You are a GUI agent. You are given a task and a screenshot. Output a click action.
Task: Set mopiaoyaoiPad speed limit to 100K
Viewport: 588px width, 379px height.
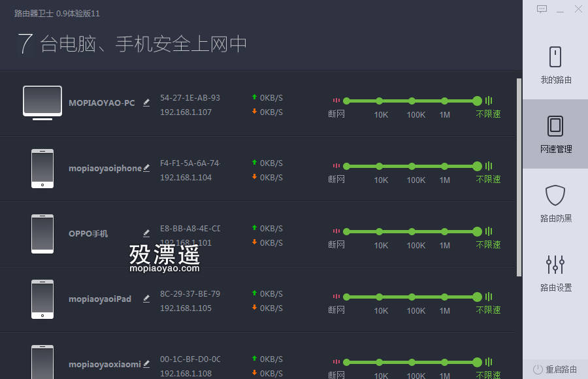pos(412,297)
